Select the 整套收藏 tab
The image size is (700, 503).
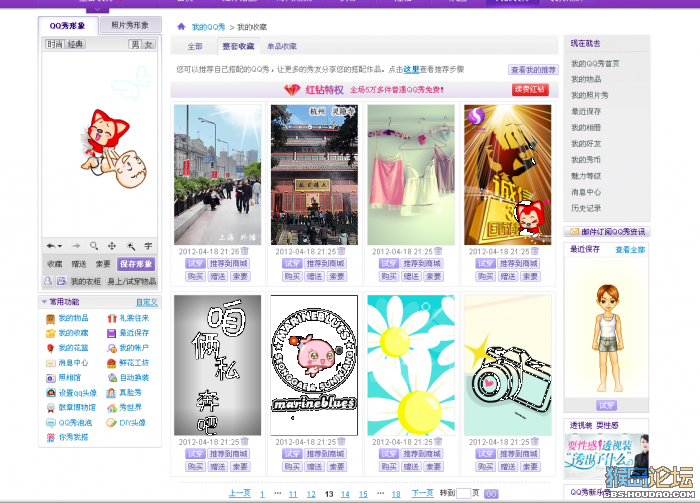pyautogui.click(x=238, y=46)
